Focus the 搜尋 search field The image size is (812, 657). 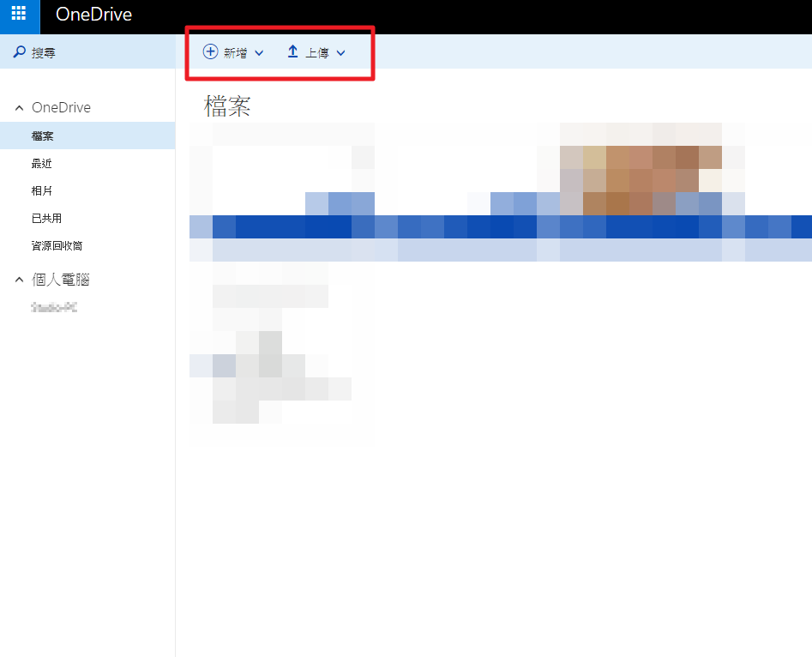[87, 51]
